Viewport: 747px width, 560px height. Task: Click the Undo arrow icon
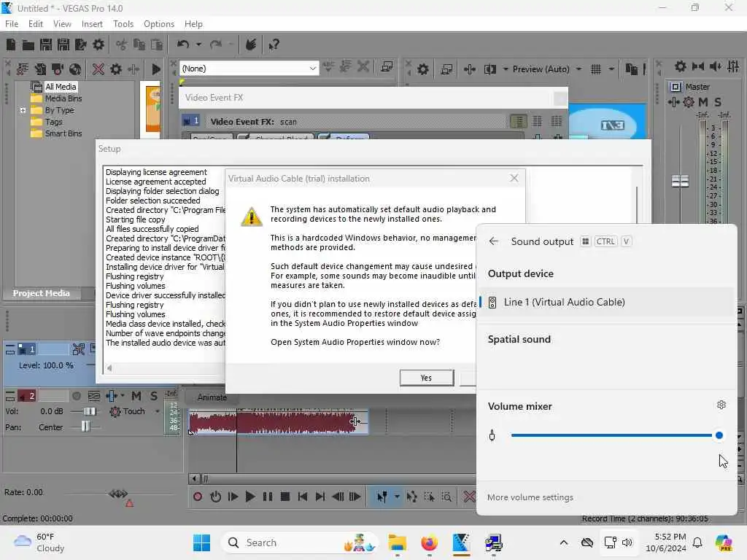pyautogui.click(x=183, y=44)
